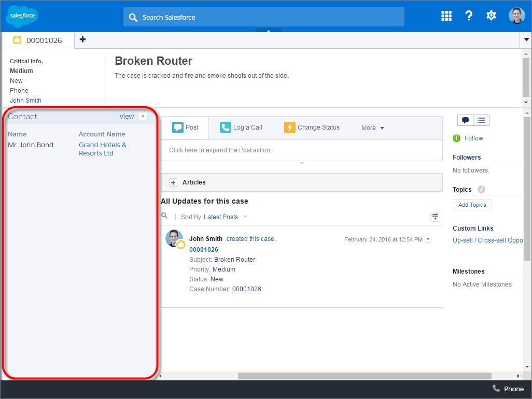Switch to feed view speech bubble toggle

point(465,120)
